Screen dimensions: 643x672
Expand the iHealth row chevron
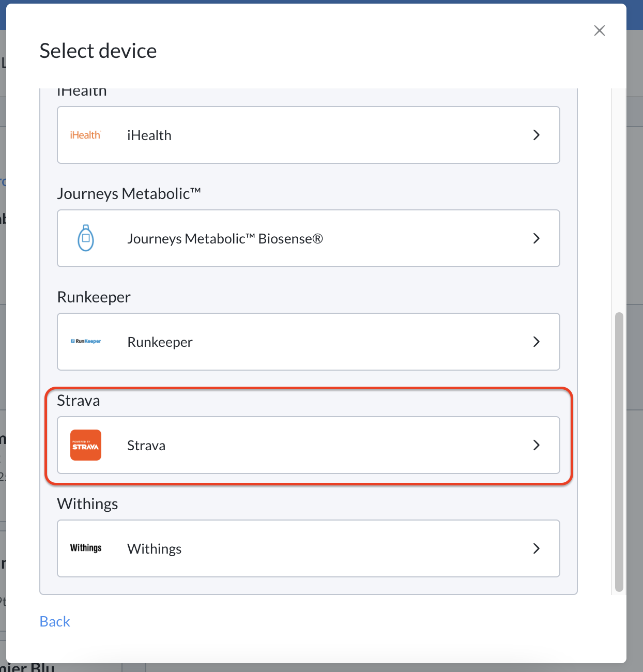[x=537, y=135]
